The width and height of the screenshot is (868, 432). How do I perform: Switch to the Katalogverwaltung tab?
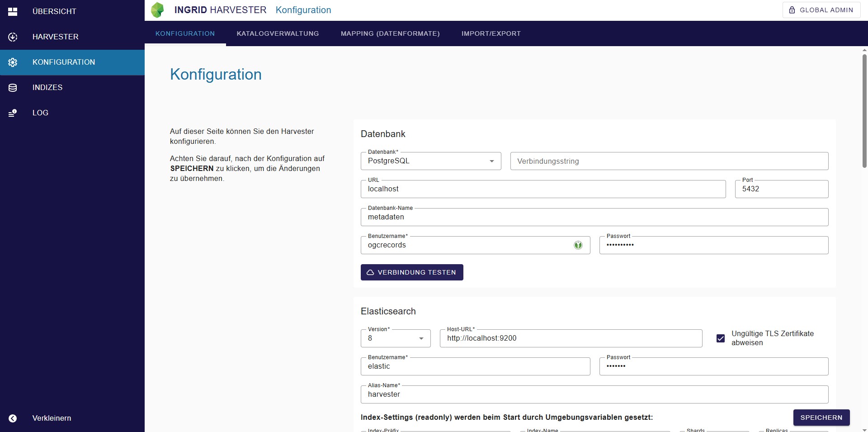click(278, 33)
